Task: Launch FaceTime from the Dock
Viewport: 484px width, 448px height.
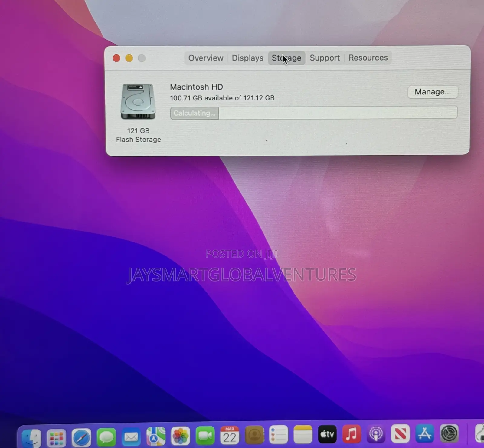Action: tap(205, 436)
